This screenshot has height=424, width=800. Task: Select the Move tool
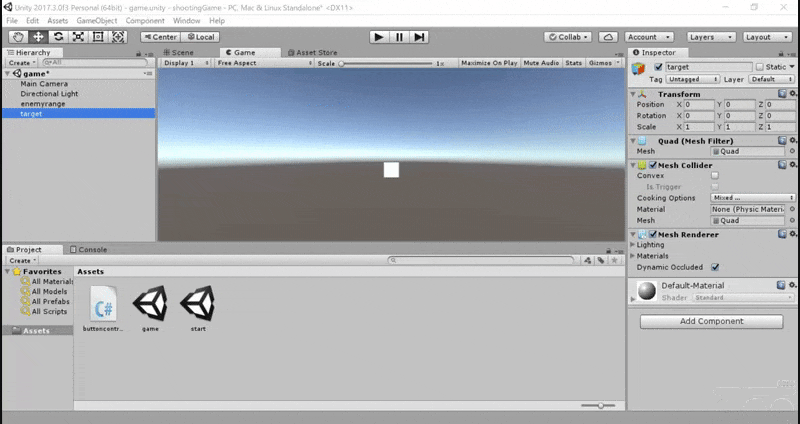click(38, 37)
